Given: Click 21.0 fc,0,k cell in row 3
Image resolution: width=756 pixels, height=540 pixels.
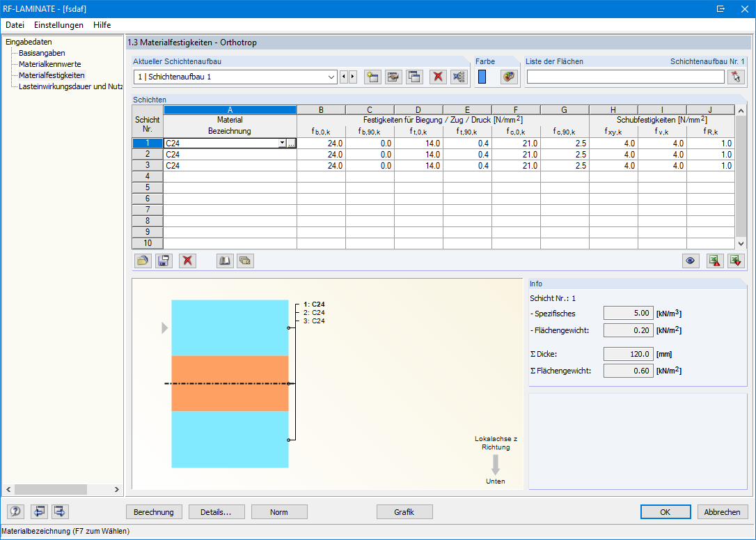Looking at the screenshot, I should pos(516,166).
